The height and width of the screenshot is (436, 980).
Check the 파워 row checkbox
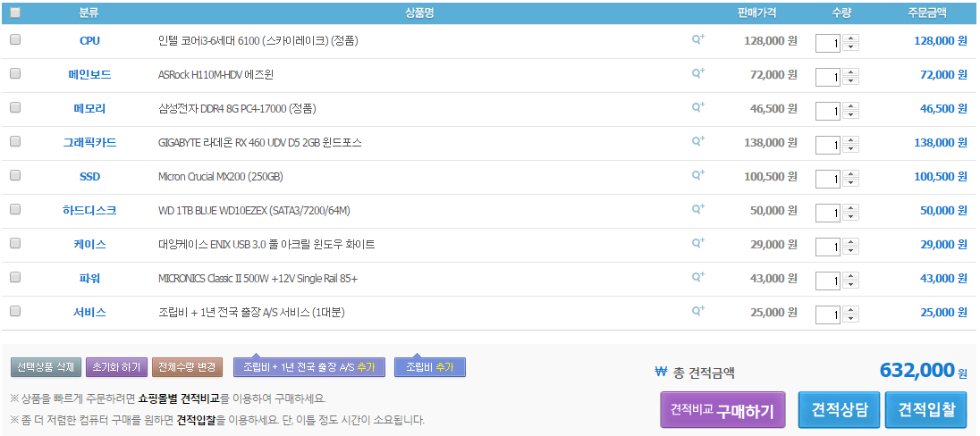coord(15,277)
